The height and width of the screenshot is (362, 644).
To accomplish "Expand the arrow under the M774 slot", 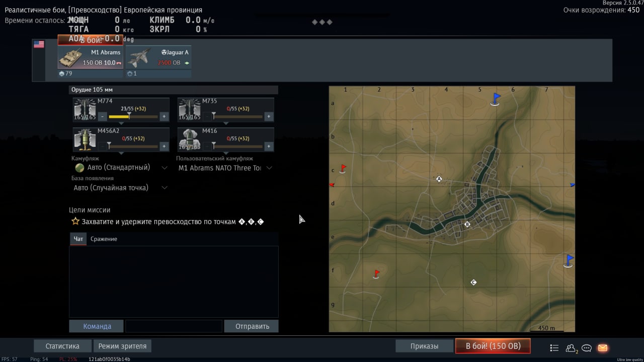I will [121, 124].
